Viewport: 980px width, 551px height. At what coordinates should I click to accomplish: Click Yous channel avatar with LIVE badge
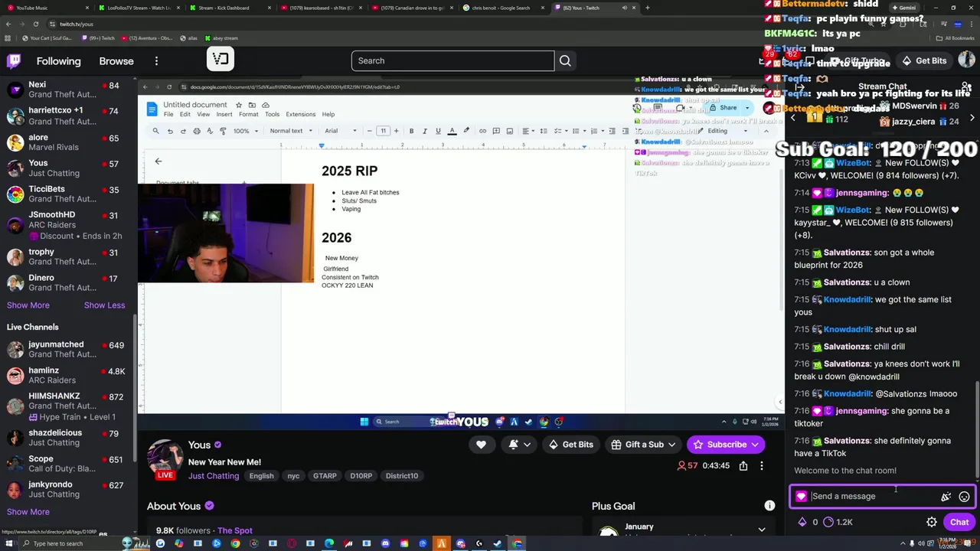(x=165, y=459)
